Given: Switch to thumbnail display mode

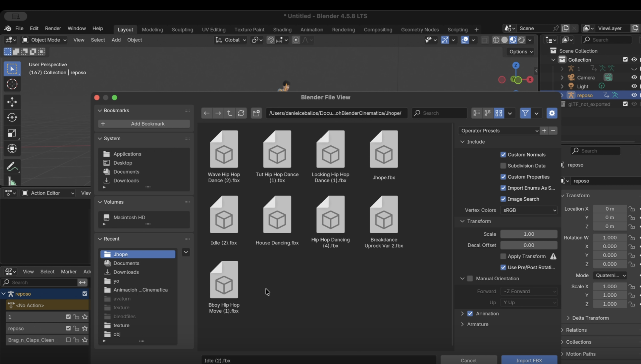Looking at the screenshot, I should (x=499, y=113).
